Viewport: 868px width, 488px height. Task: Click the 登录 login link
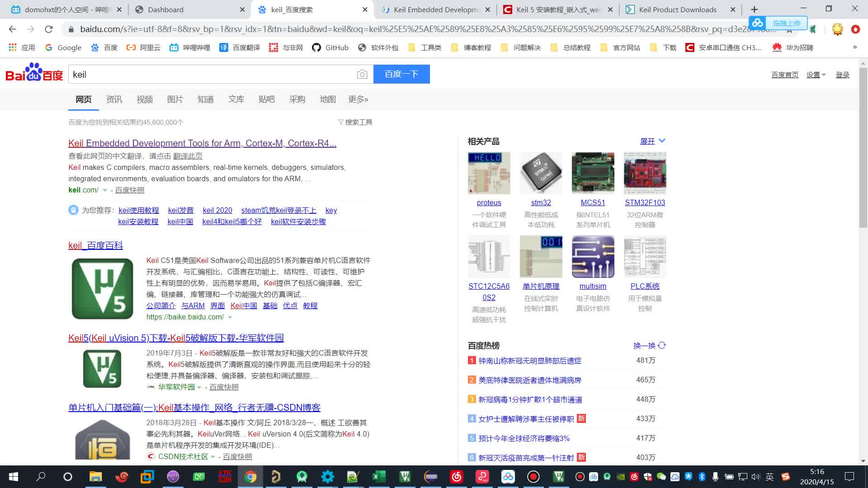click(842, 75)
